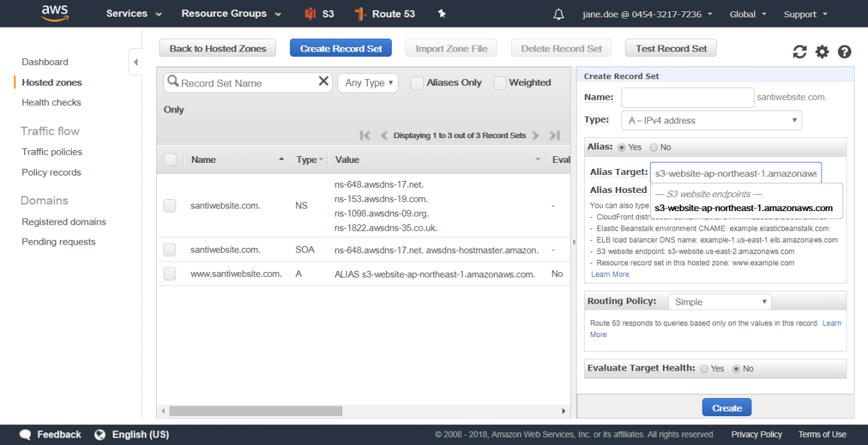Refresh the record set list
This screenshot has width=868, height=445.
(x=800, y=52)
